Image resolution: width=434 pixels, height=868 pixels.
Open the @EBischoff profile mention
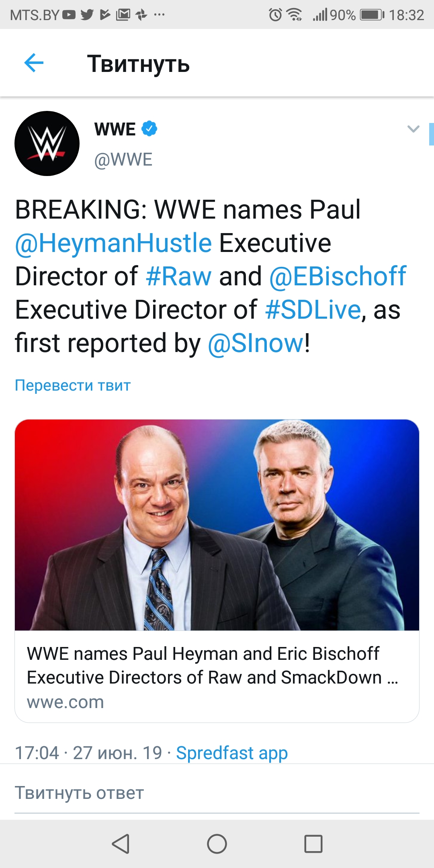(x=338, y=277)
